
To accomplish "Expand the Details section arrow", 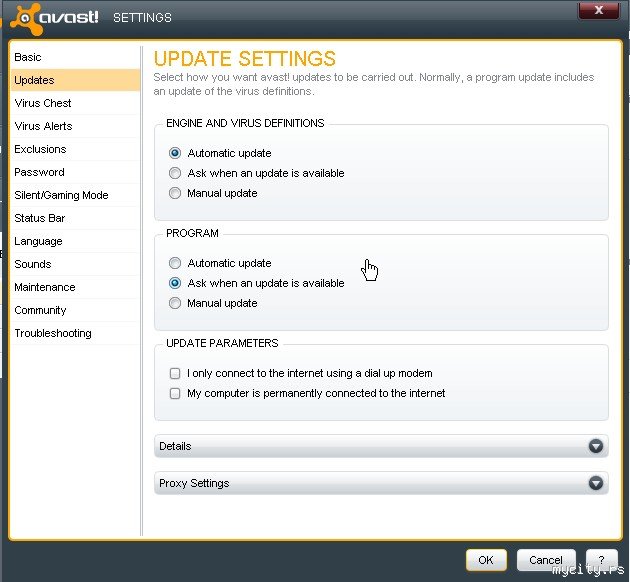I will 596,446.
